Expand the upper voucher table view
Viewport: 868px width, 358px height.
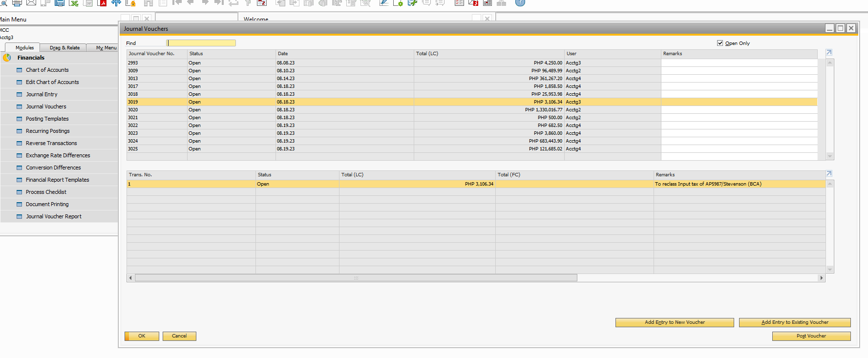tap(828, 52)
